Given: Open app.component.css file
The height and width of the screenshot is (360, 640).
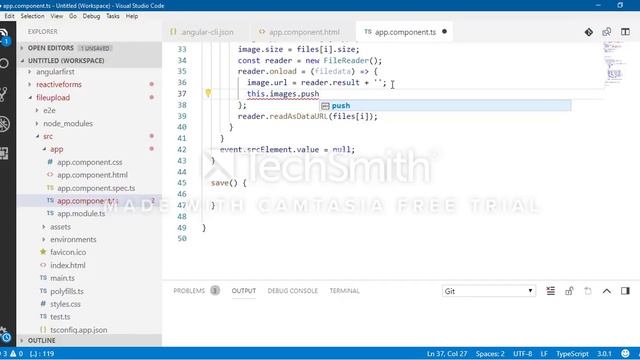Looking at the screenshot, I should [x=89, y=162].
